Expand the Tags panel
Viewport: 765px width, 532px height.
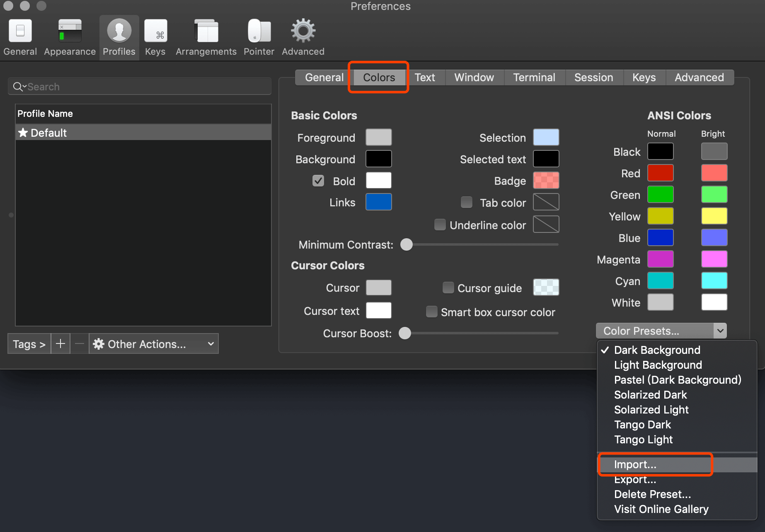point(29,344)
